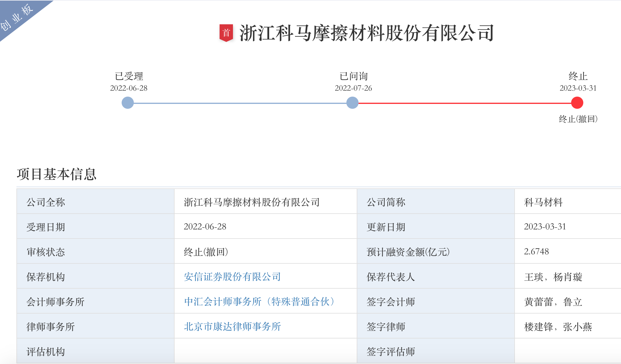The width and height of the screenshot is (621, 364).
Task: Click the 公司全称 table header cell
Action: pyautogui.click(x=46, y=202)
